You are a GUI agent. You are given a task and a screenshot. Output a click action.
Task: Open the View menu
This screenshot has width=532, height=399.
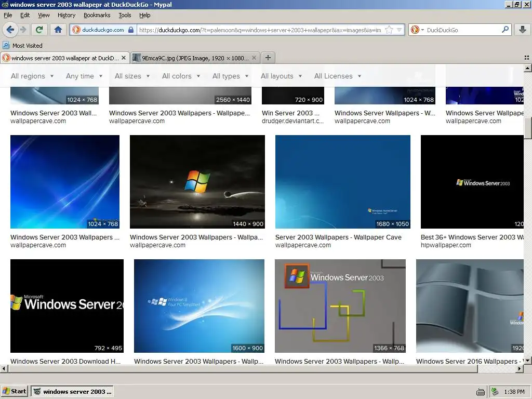pos(44,15)
